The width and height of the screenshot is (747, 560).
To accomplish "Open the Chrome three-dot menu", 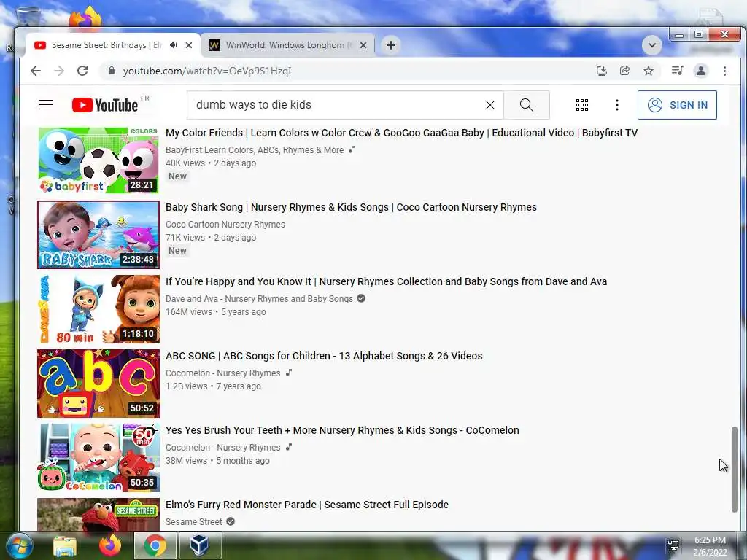I will point(724,71).
